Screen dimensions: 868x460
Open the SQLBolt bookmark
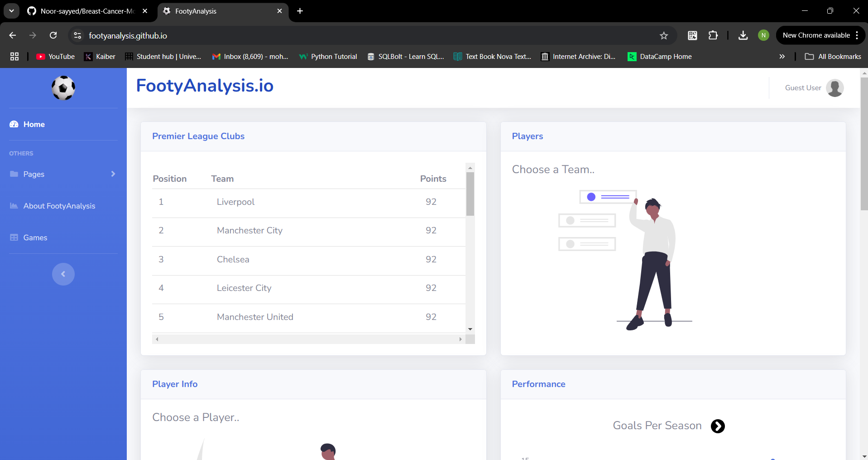coord(406,57)
